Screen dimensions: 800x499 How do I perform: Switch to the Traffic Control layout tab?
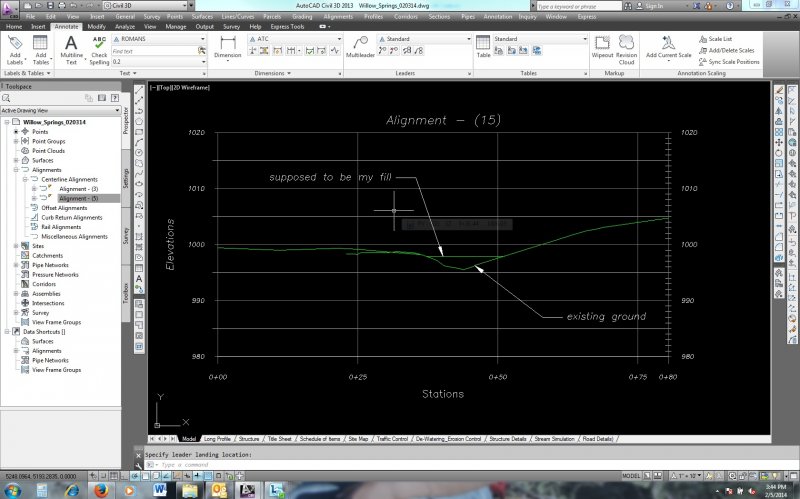392,439
